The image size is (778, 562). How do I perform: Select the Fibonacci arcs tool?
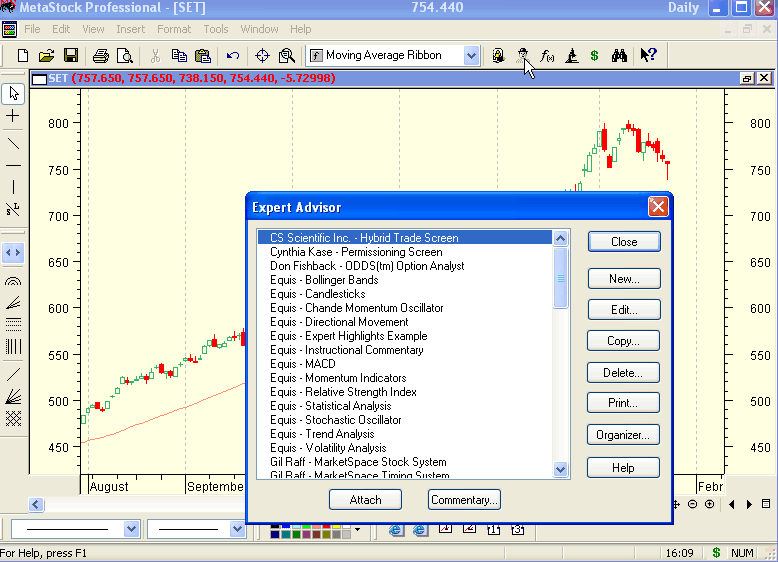click(13, 281)
